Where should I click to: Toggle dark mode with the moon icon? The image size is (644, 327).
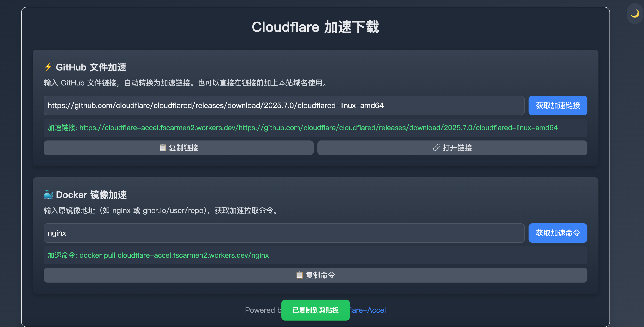[x=635, y=14]
